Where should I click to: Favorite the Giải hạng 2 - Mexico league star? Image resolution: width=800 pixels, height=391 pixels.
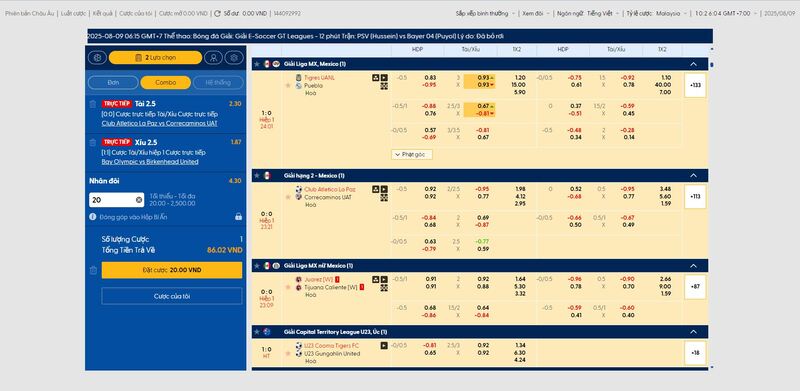tap(257, 176)
